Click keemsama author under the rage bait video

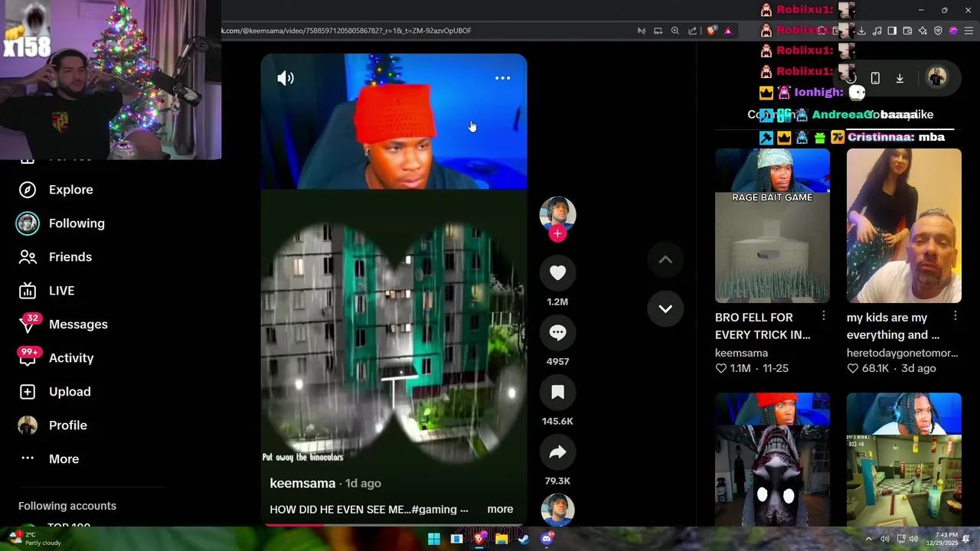[741, 353]
